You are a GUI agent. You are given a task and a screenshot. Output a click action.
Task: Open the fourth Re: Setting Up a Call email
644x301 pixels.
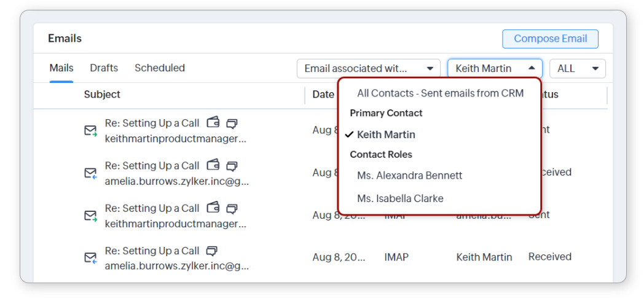pyautogui.click(x=152, y=251)
